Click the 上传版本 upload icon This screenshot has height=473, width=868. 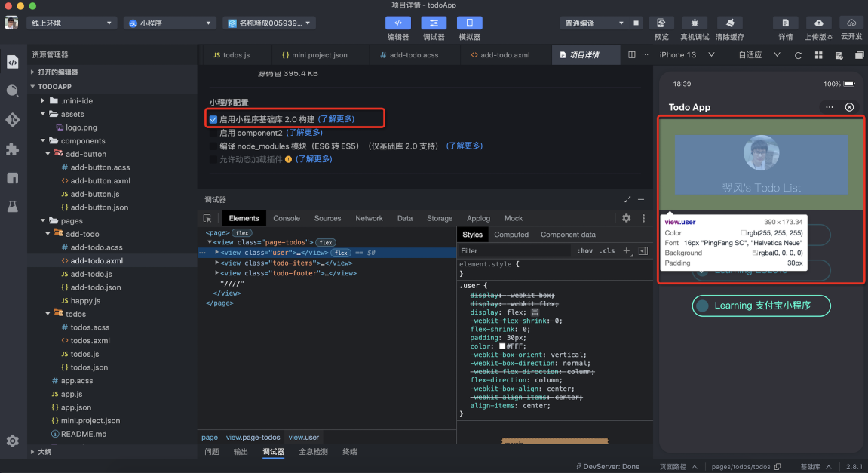click(818, 23)
